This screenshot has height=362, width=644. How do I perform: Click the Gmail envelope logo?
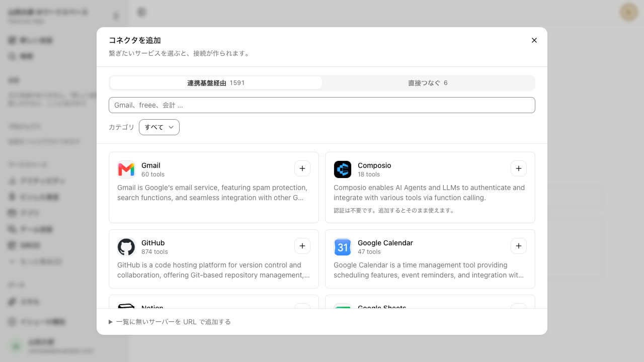click(x=126, y=169)
